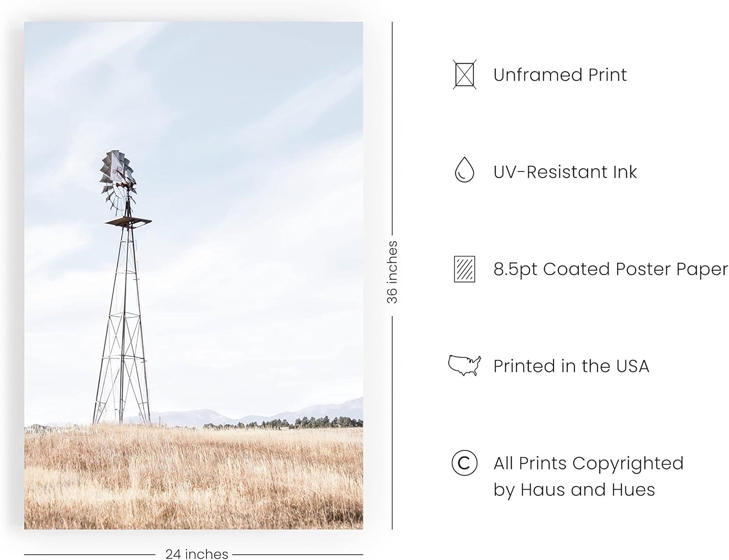This screenshot has height=560, width=729.
Task: Click the unframed print crossed-box icon
Action: (464, 75)
